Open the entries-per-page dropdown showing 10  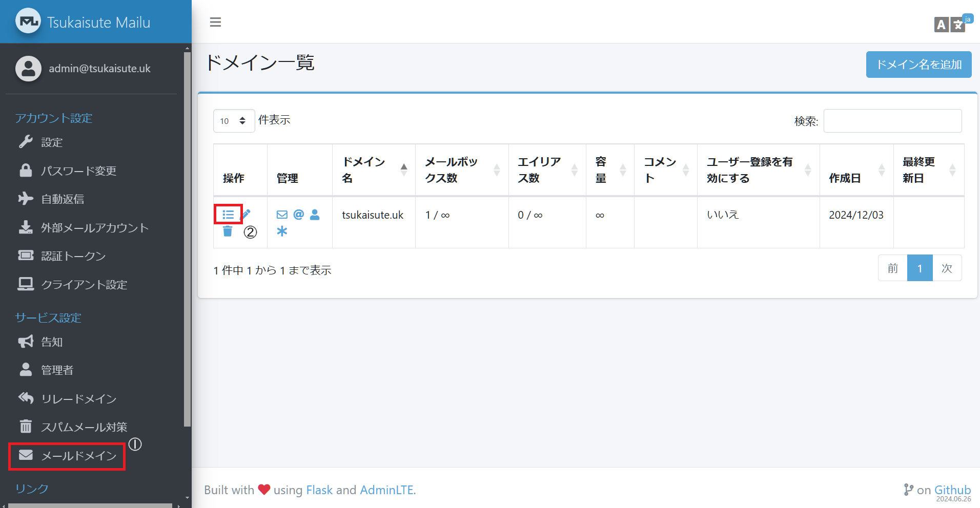click(233, 121)
